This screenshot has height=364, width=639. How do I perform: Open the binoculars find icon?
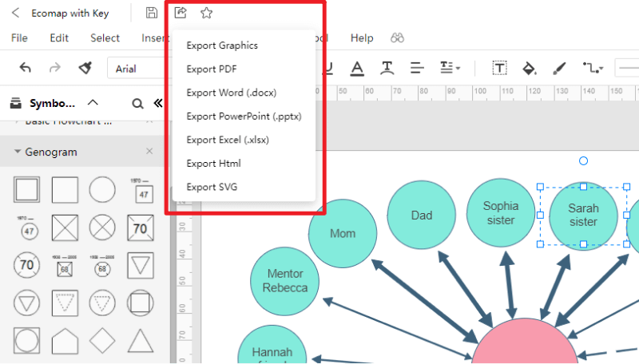(x=397, y=38)
